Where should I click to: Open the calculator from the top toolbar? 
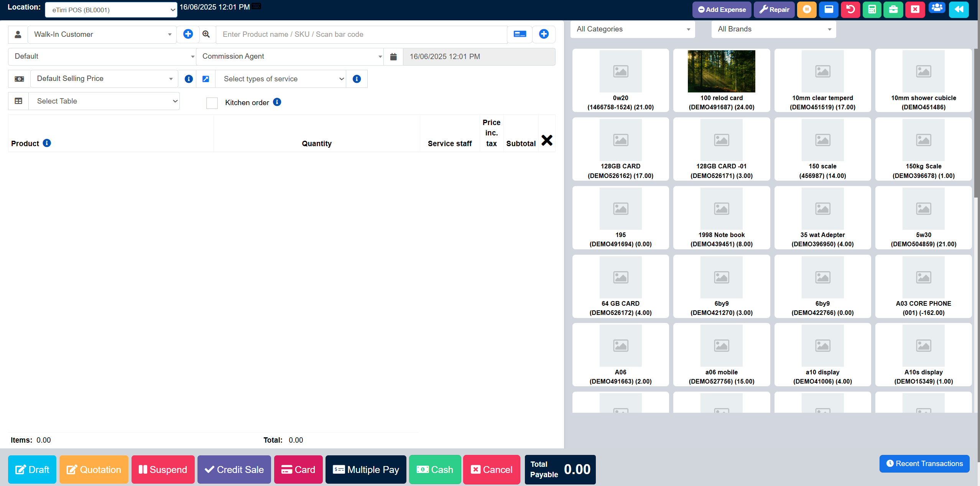(x=871, y=10)
